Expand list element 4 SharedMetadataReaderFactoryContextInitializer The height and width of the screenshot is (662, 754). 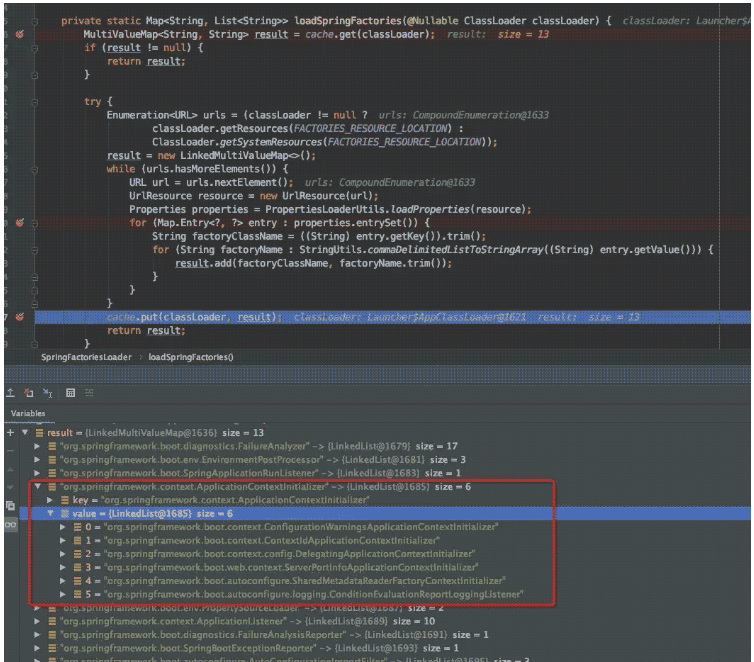point(63,581)
